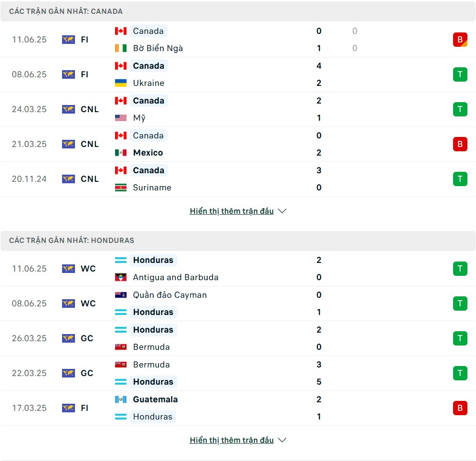
Task: Click the Guatemala flag icon
Action: (120, 399)
